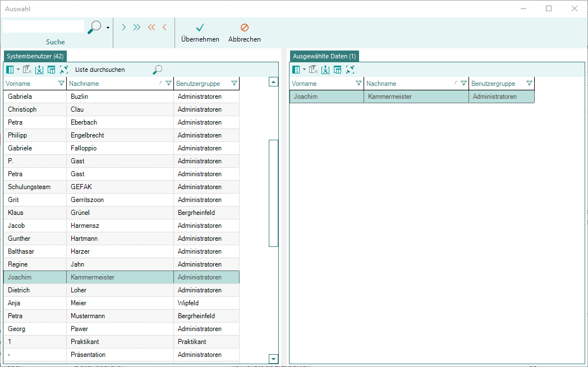Click into the Suche text field
Viewport: 588px width, 367px height.
(x=43, y=26)
